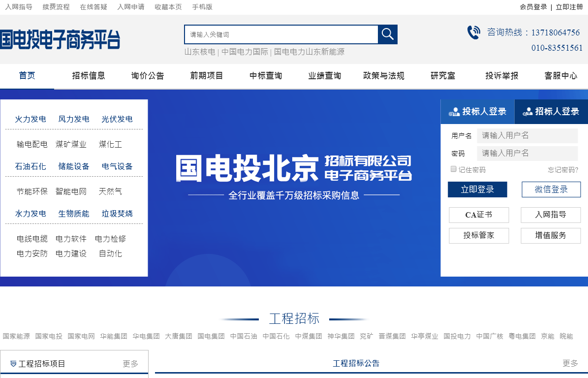Open 智能电网 category
Screen dimensions: 588x378
click(71, 191)
